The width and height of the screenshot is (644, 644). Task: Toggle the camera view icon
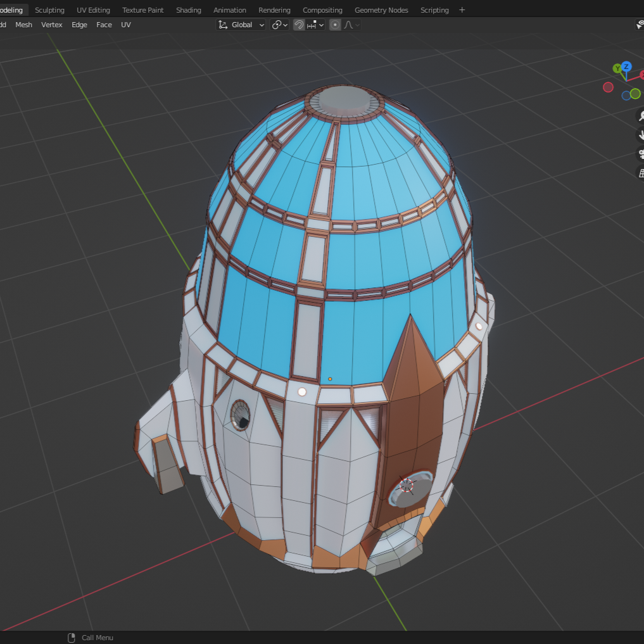(640, 154)
